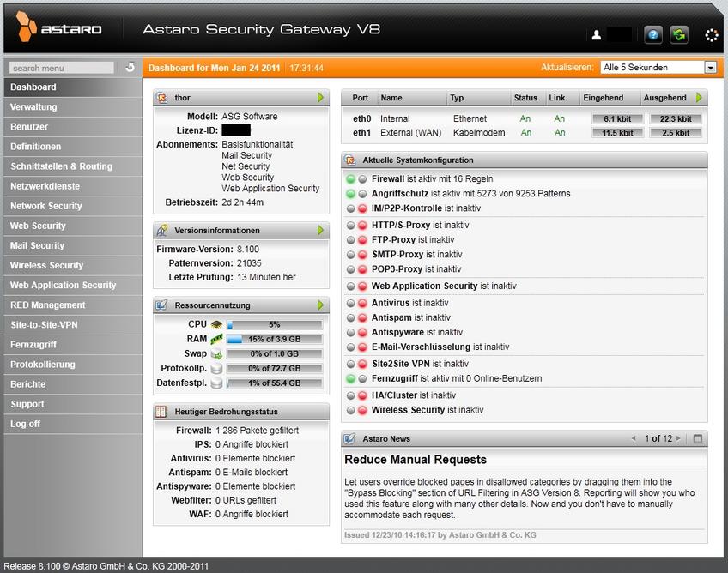Click the Reduce Manual Requests headline
Image resolution: width=728 pixels, height=573 pixels.
pyautogui.click(x=416, y=459)
